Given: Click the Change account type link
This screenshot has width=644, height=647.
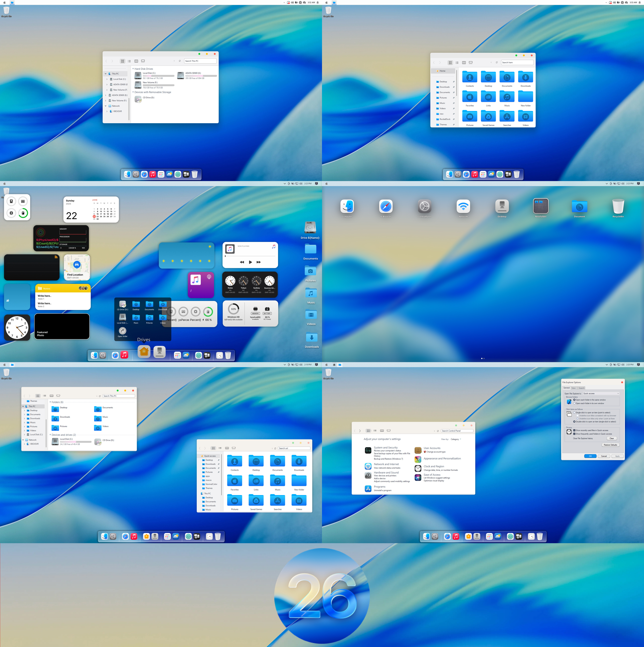Looking at the screenshot, I should pos(436,452).
